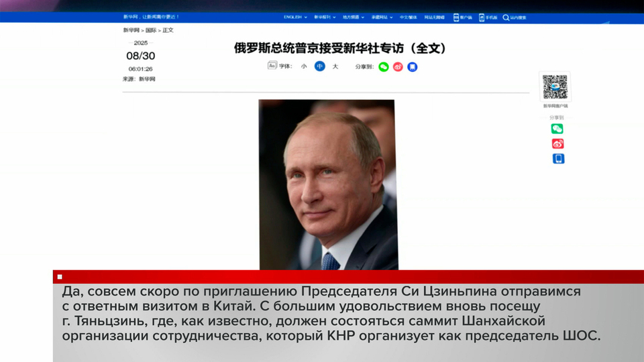Share article via Weibo icon under headline
Viewport: 644px width, 362px height.
tap(398, 66)
